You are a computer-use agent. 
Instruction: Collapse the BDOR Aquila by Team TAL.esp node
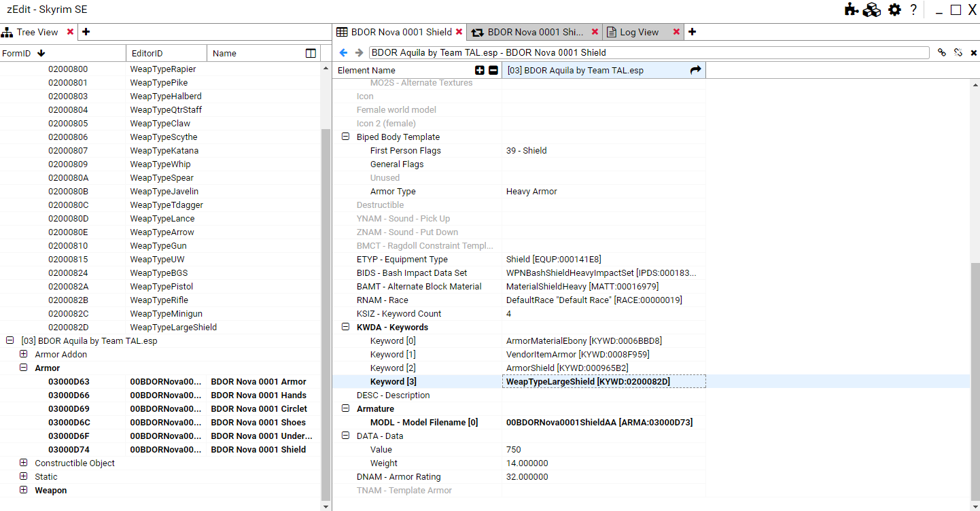(x=10, y=340)
